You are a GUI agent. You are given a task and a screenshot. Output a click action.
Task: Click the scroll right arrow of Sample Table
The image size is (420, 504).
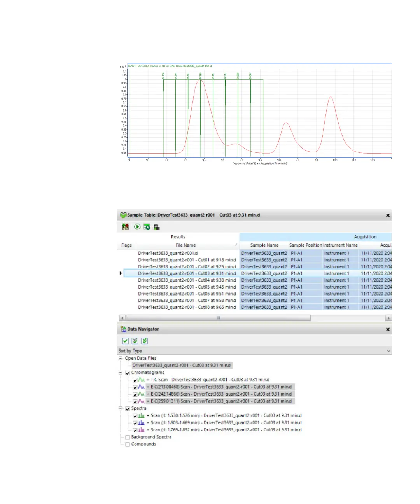[x=388, y=318]
